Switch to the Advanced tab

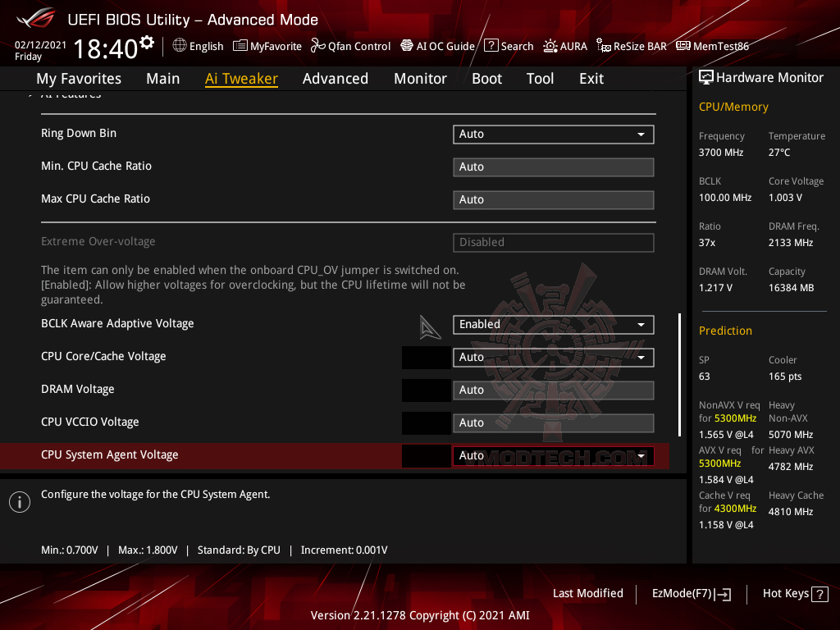(336, 78)
